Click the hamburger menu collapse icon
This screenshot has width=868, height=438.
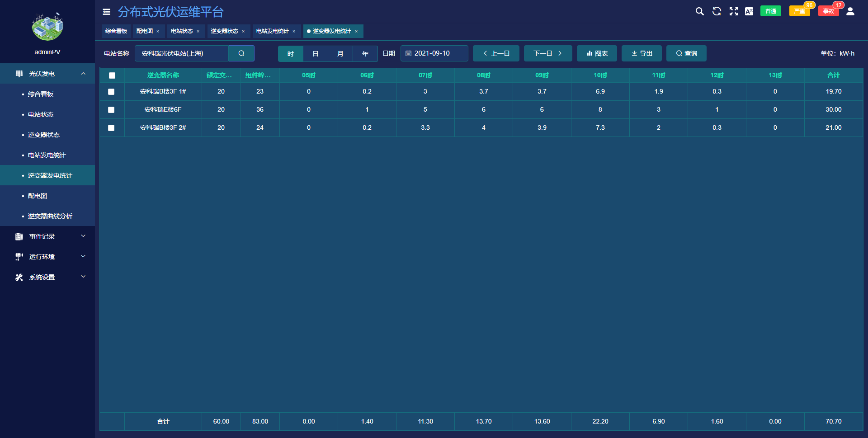[107, 12]
